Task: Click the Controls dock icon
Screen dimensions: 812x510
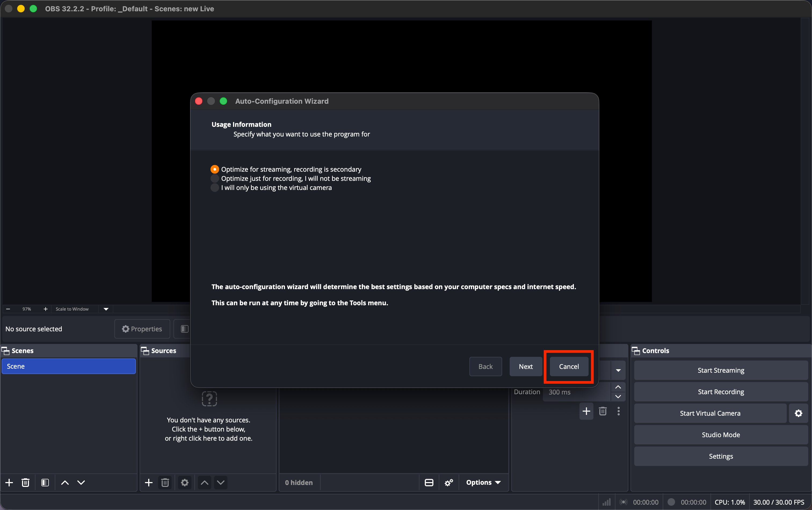Action: 636,351
